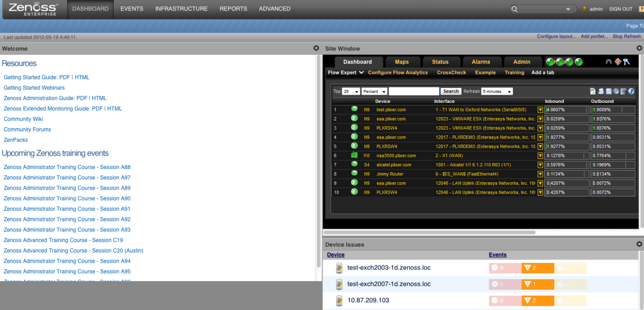This screenshot has height=310, width=644.
Task: Click the key icon in Site Window
Action: point(626,62)
